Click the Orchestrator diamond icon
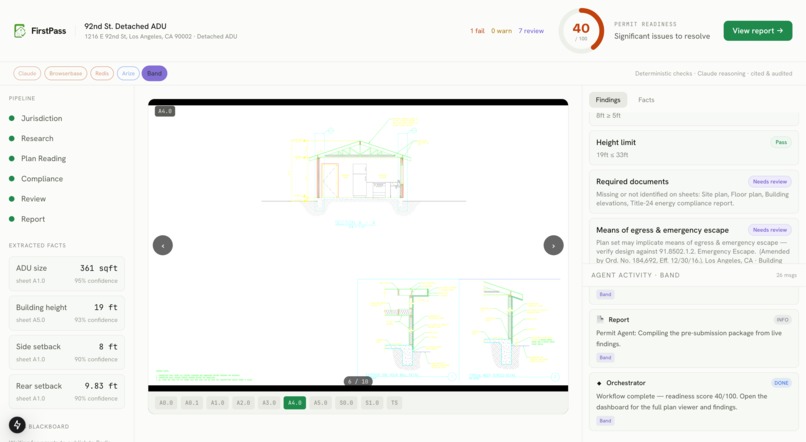Screen dimensions: 806x442 click(x=599, y=383)
